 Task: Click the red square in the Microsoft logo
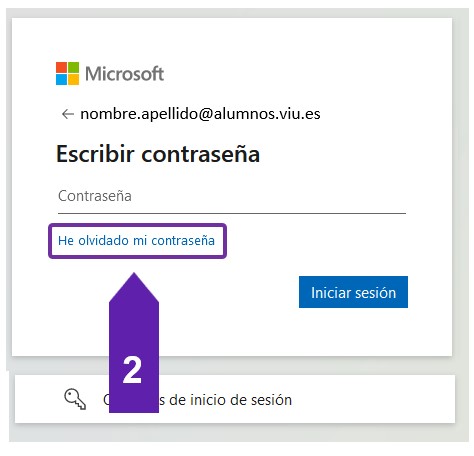coord(61,67)
